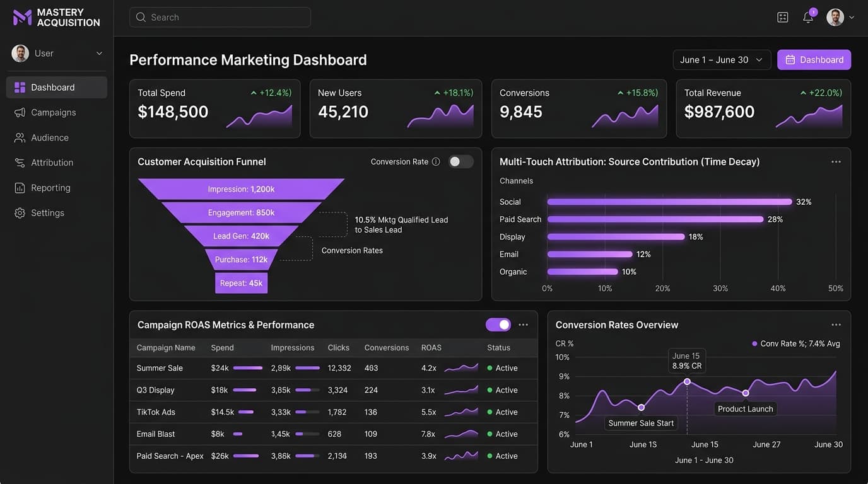The width and height of the screenshot is (868, 484).
Task: Toggle the Conversion Rate switch in funnel
Action: tap(460, 162)
